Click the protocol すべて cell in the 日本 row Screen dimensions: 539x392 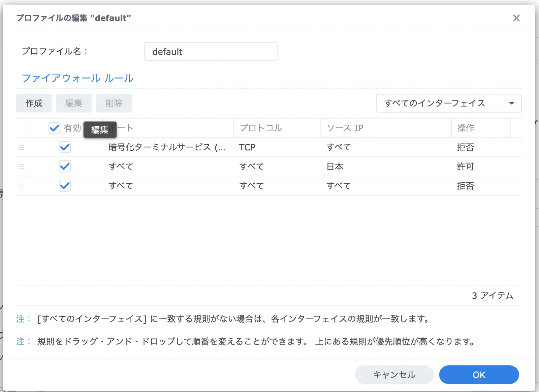tap(251, 167)
